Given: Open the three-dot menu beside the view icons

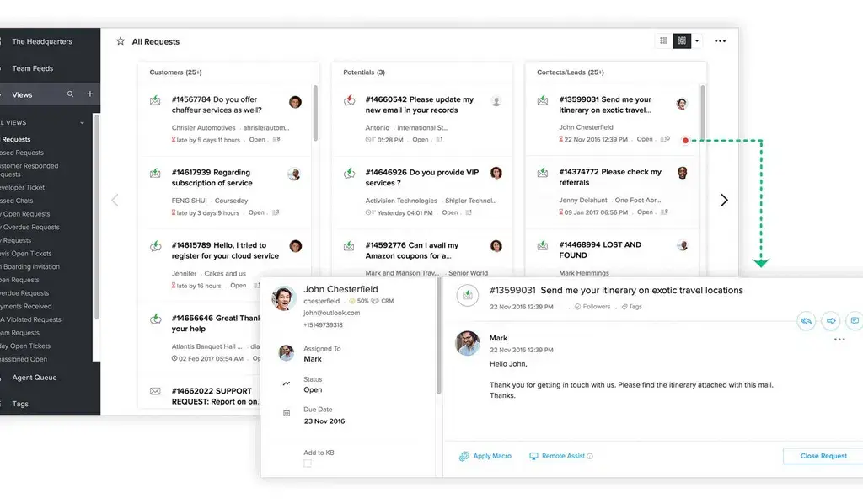Looking at the screenshot, I should (x=720, y=40).
